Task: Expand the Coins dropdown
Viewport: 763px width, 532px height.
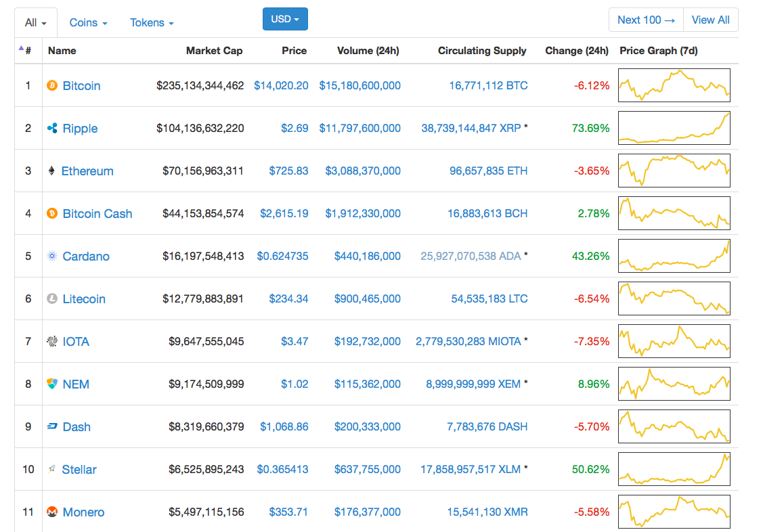Action: coord(88,23)
